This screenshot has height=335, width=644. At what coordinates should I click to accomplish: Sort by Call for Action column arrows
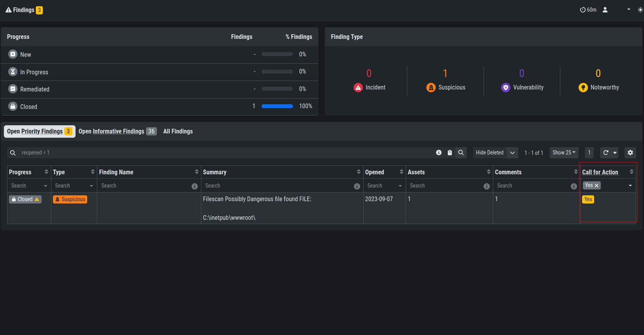(632, 172)
